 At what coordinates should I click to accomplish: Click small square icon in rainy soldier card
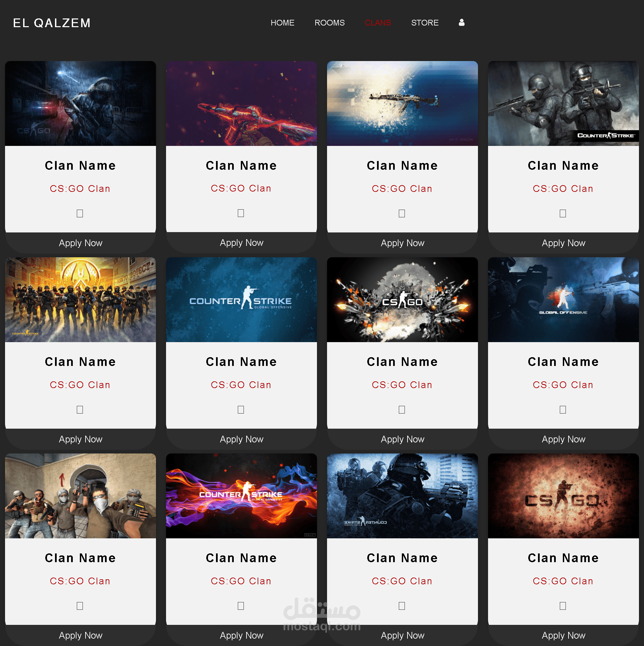click(80, 213)
